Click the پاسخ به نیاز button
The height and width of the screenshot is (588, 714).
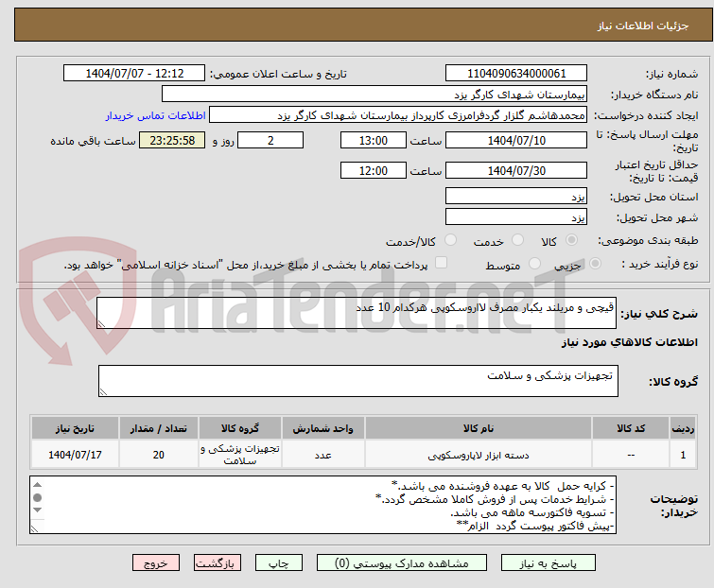pos(549,563)
